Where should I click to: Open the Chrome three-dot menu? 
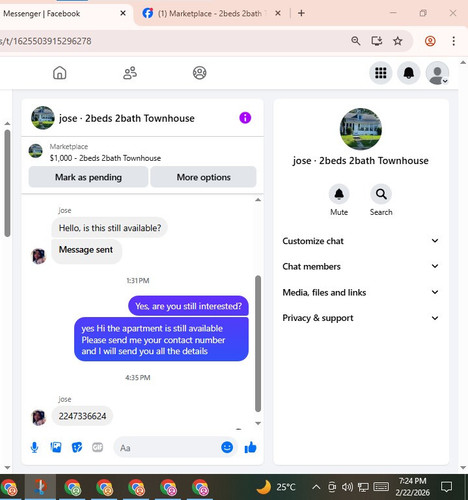(453, 41)
